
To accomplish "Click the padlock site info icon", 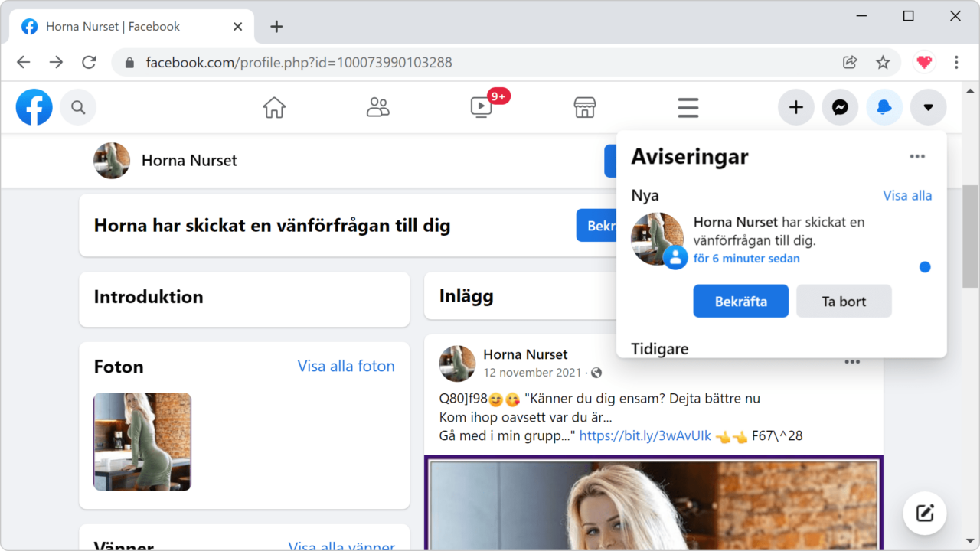I will [129, 63].
